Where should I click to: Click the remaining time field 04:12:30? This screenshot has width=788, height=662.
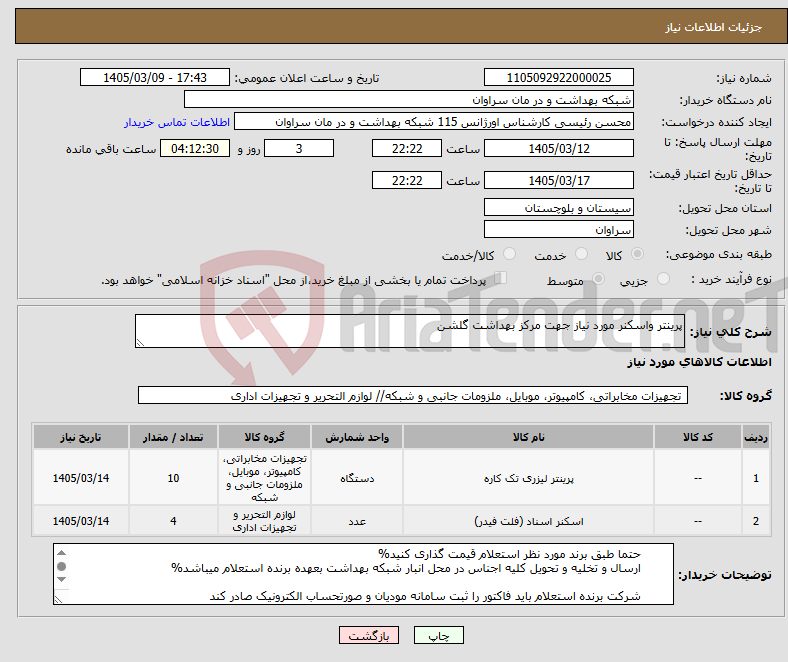click(x=195, y=148)
